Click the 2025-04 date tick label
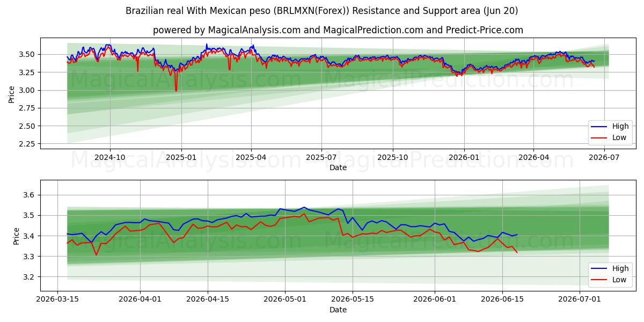644x322 pixels. (x=251, y=157)
